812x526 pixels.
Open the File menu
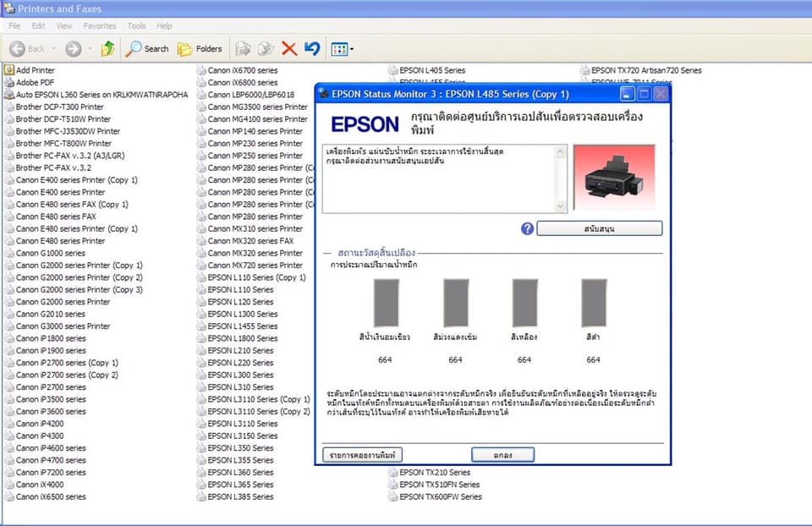pyautogui.click(x=14, y=26)
